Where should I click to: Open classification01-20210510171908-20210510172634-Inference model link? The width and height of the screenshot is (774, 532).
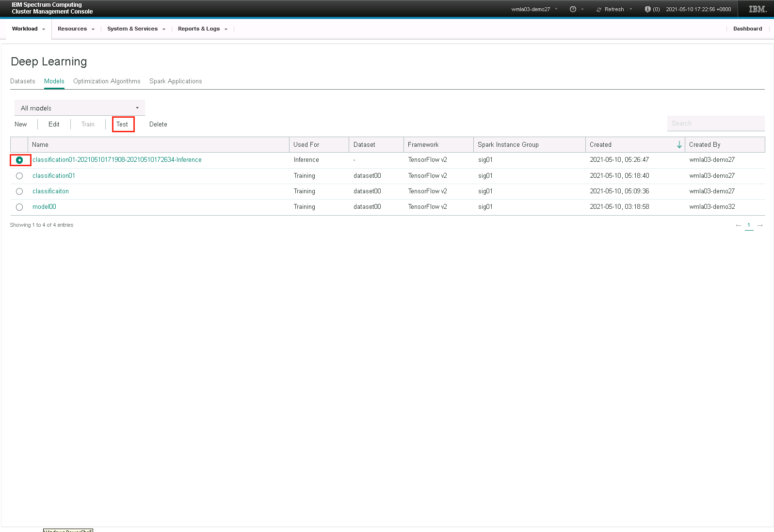pyautogui.click(x=117, y=159)
